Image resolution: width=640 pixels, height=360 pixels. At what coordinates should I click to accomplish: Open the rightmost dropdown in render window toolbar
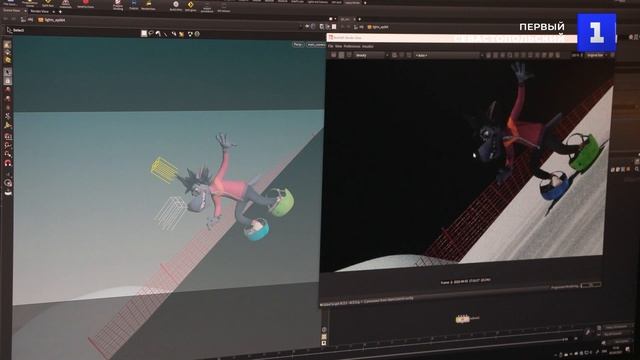point(596,55)
